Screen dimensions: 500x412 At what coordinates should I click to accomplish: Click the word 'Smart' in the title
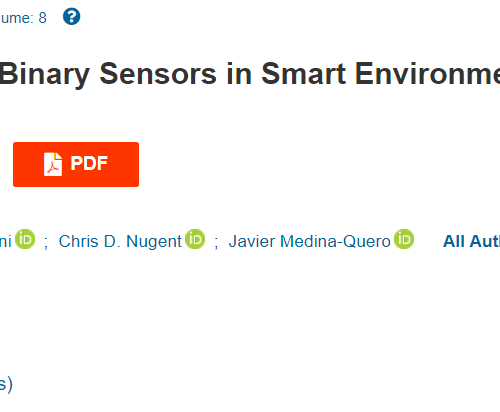point(303,74)
